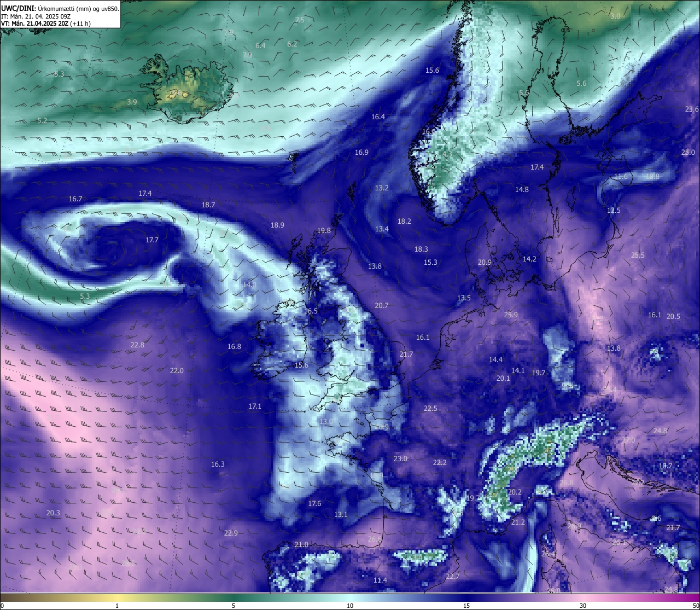Click the 25.9 value label

[511, 315]
